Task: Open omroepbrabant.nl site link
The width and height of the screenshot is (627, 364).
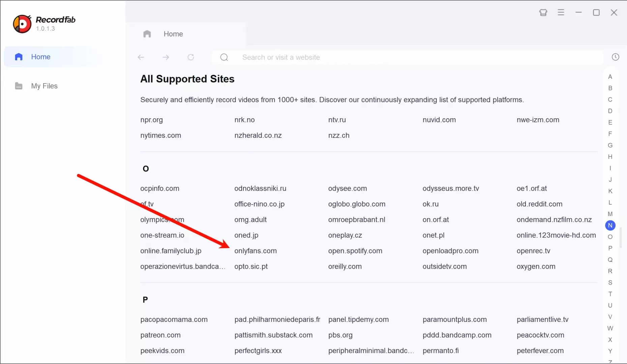Action: click(x=357, y=220)
